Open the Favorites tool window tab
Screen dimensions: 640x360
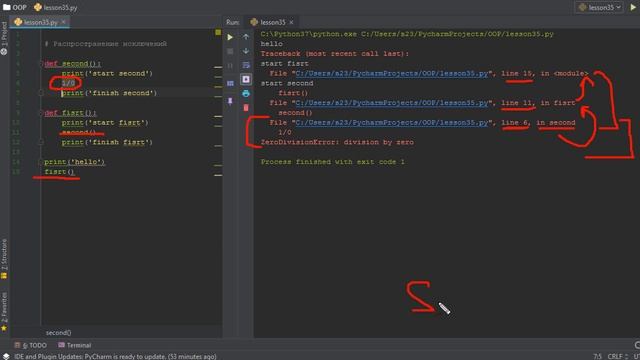[x=4, y=311]
